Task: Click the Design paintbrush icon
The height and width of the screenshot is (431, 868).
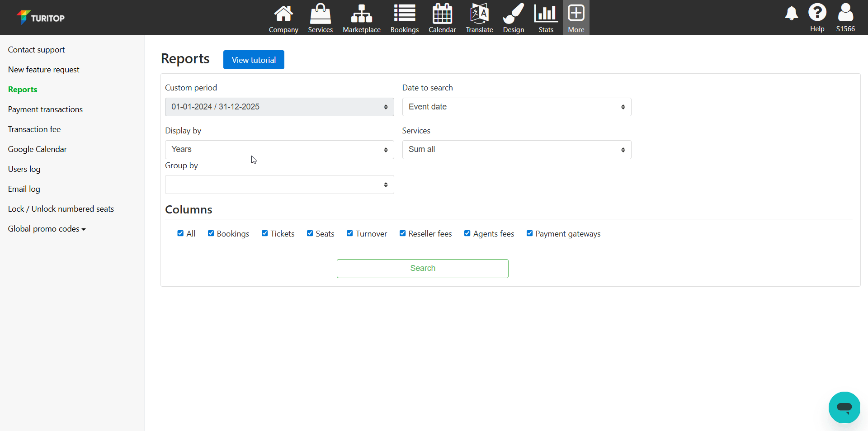Action: 513,17
